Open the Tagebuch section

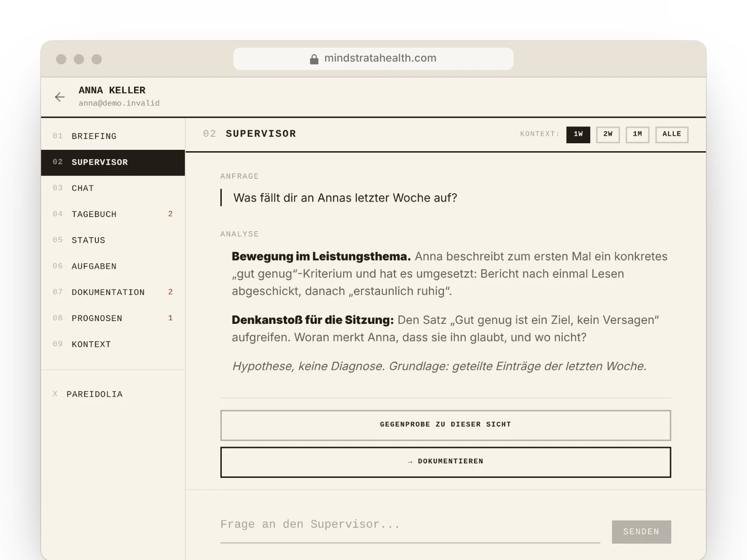pyautogui.click(x=113, y=214)
